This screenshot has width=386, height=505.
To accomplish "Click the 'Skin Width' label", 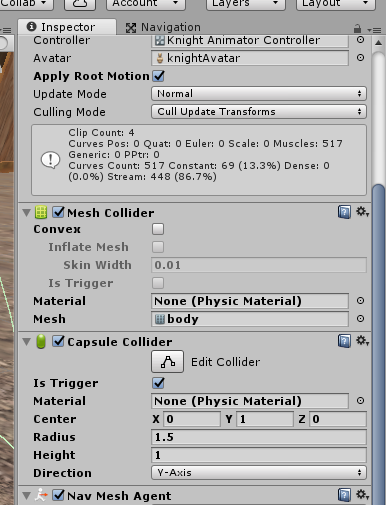I will pyautogui.click(x=97, y=265).
